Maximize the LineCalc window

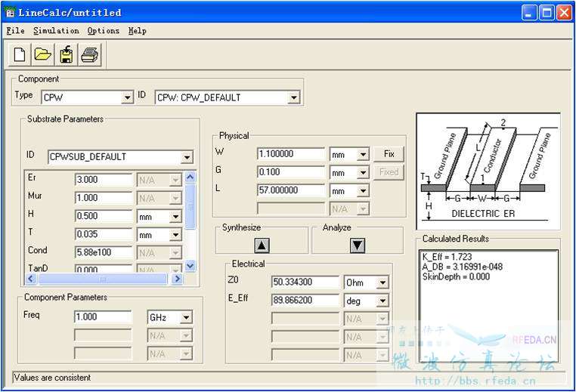click(x=547, y=13)
